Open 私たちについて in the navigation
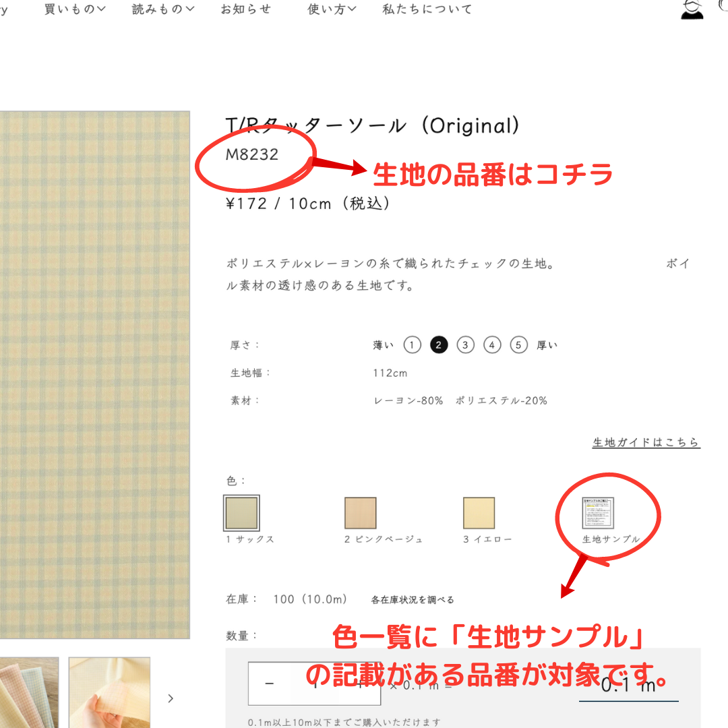Screen dimensions: 728x728 click(x=427, y=9)
